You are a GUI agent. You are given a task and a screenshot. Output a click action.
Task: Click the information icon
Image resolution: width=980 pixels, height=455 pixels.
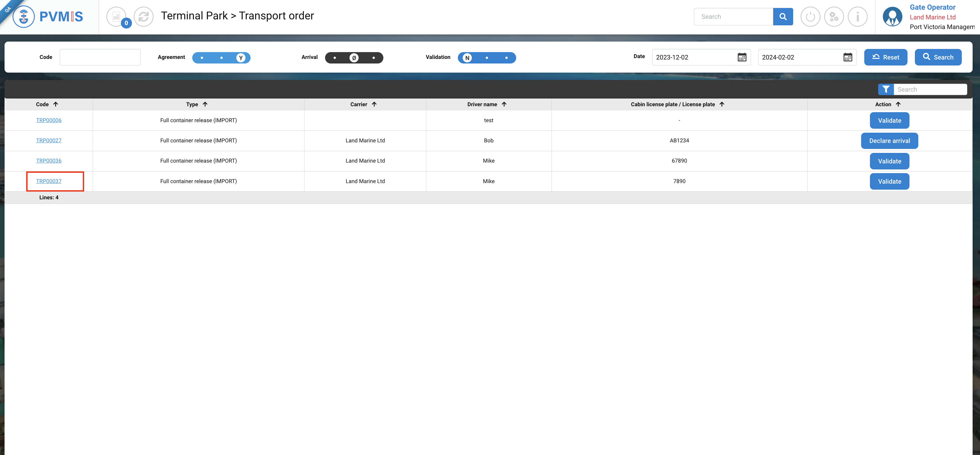857,17
